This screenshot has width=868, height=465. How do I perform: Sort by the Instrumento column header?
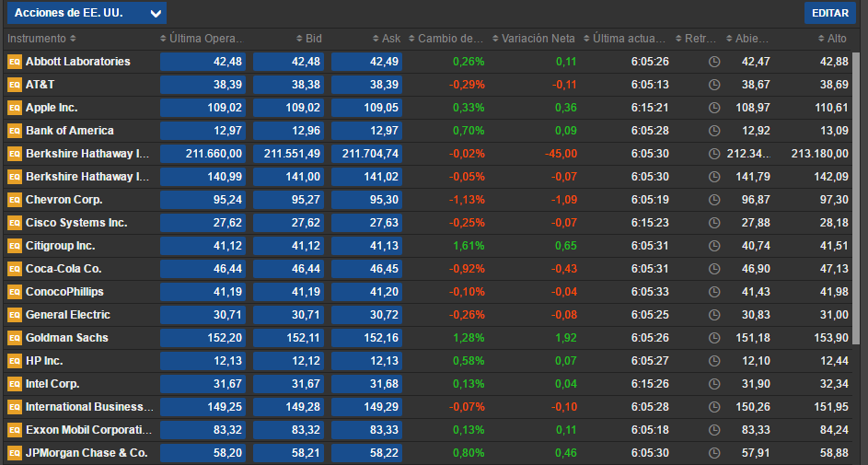pyautogui.click(x=41, y=39)
